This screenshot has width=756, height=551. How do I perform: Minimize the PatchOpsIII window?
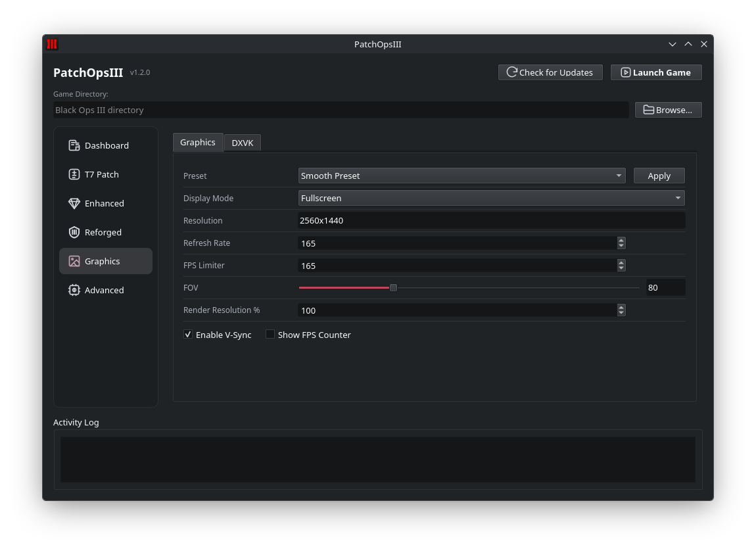click(673, 44)
